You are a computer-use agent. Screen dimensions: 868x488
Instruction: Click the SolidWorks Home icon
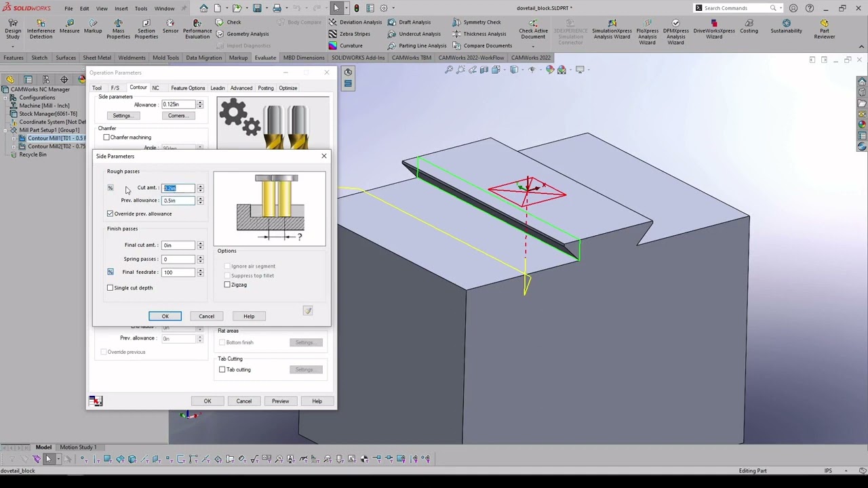203,8
